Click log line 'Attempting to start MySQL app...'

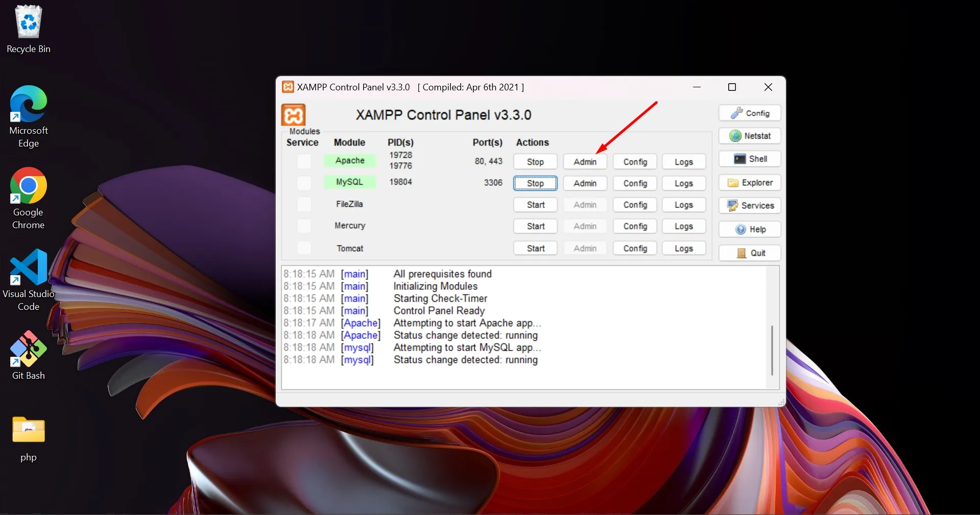[x=467, y=348]
